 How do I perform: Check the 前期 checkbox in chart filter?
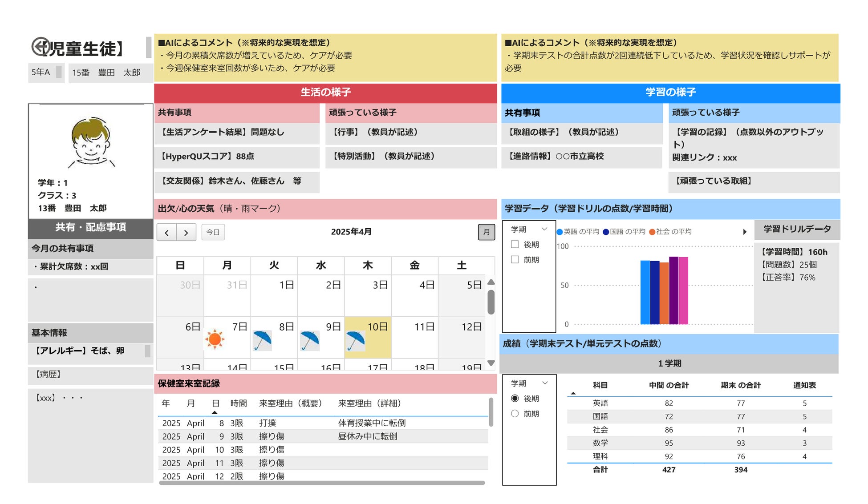tap(515, 259)
